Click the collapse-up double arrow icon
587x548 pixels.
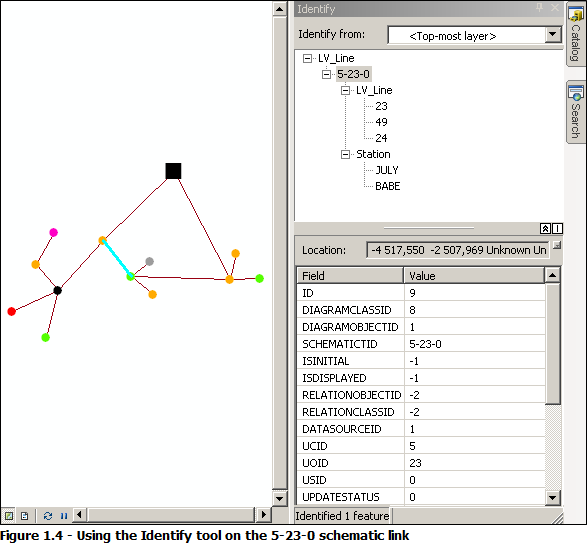(x=545, y=228)
